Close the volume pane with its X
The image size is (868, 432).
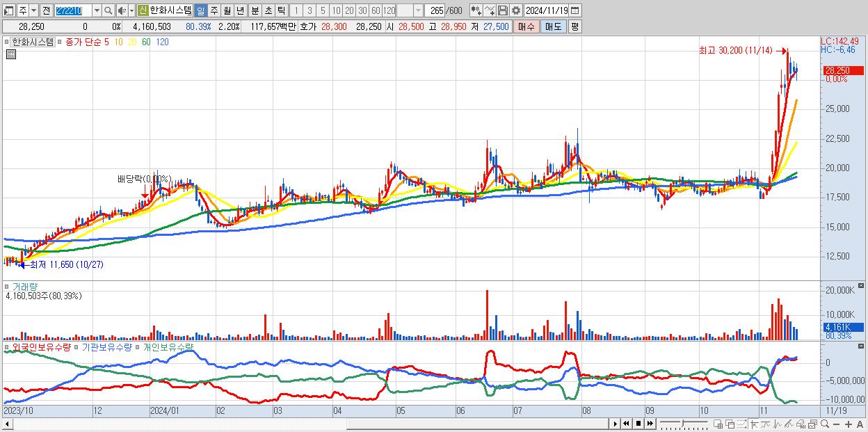(x=862, y=286)
